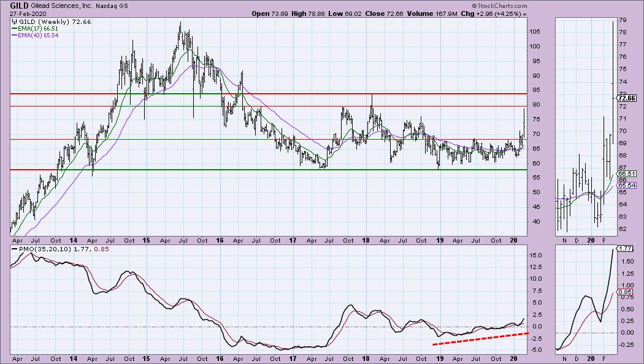Click the High 78.88 value

click(308, 13)
